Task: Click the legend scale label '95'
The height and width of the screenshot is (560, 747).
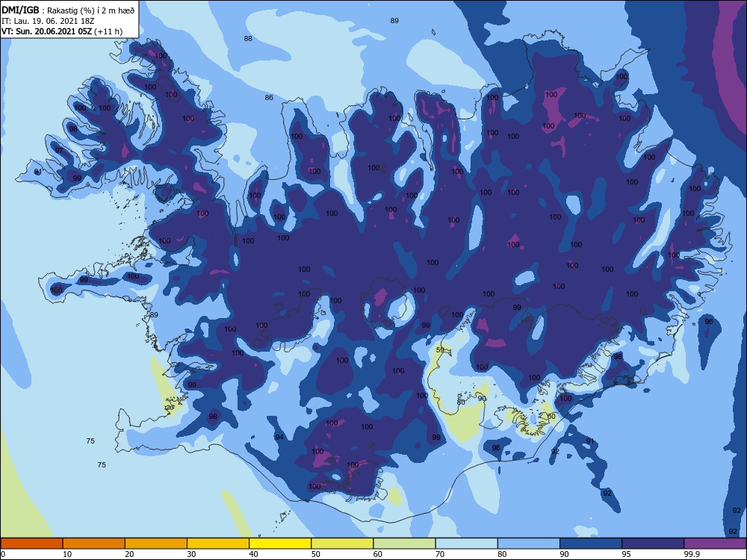Action: (x=626, y=554)
